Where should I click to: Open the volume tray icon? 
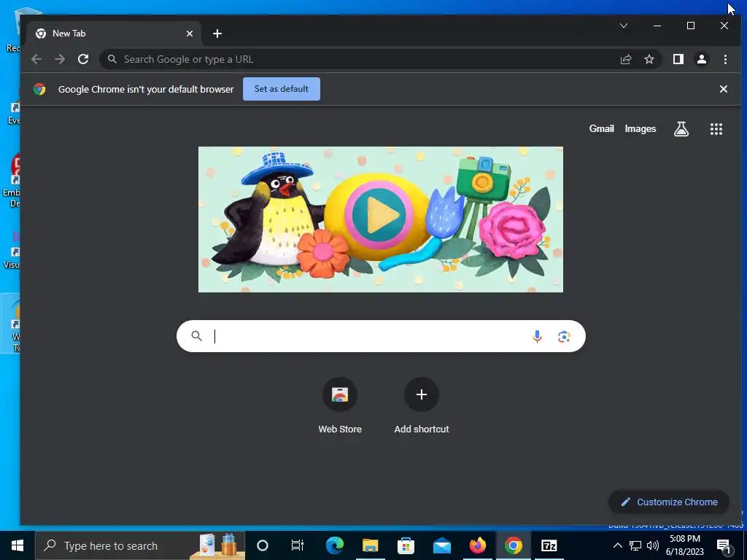653,545
